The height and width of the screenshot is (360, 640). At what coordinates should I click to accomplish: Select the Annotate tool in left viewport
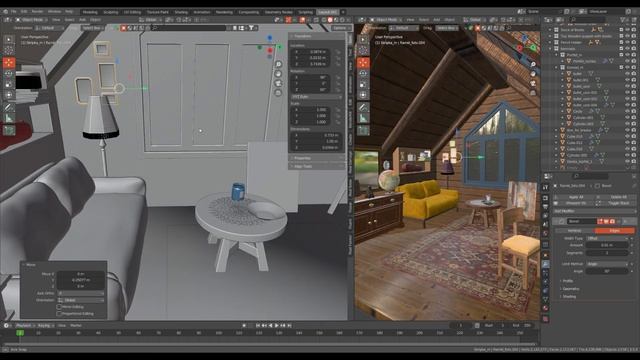tap(9, 107)
